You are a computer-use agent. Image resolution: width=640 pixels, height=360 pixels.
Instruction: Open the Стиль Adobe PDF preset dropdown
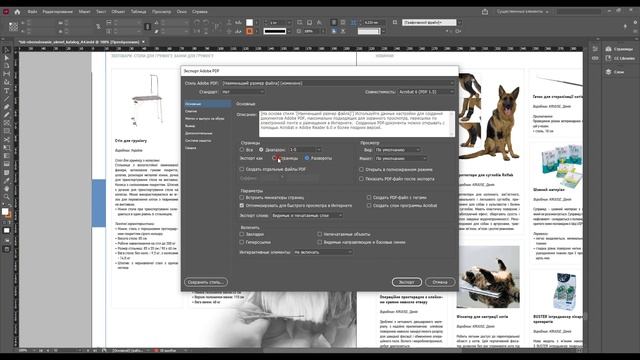(x=338, y=83)
